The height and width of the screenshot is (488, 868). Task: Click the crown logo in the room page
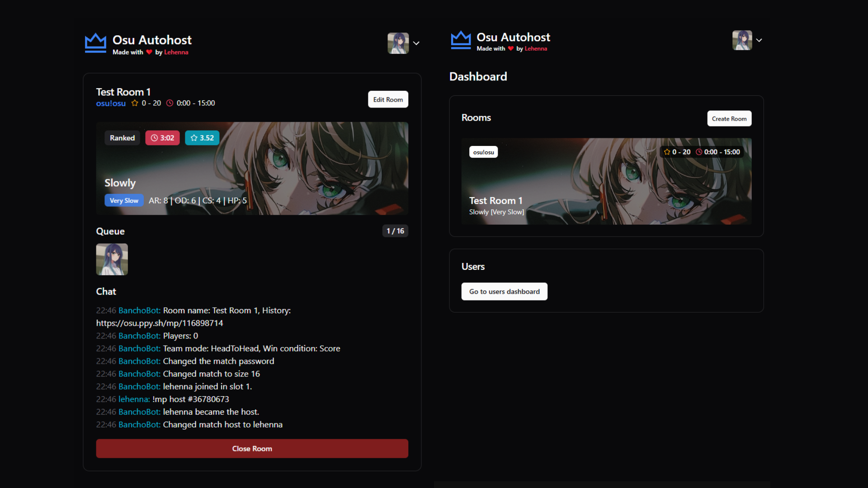(x=95, y=43)
